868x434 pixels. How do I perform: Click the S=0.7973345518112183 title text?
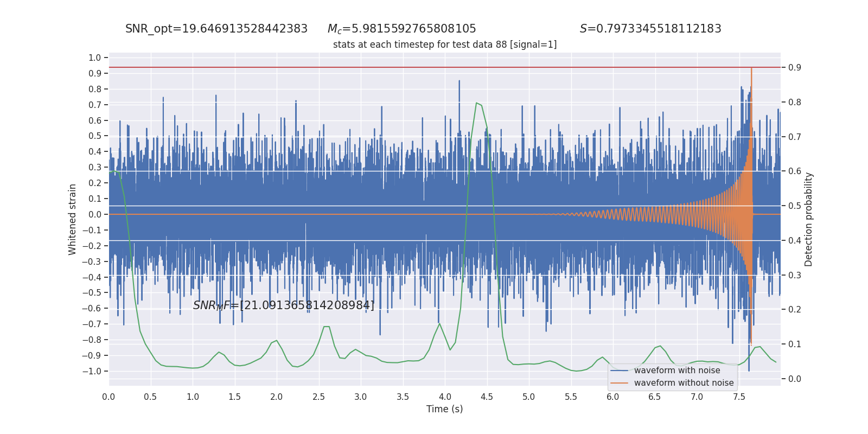[650, 29]
